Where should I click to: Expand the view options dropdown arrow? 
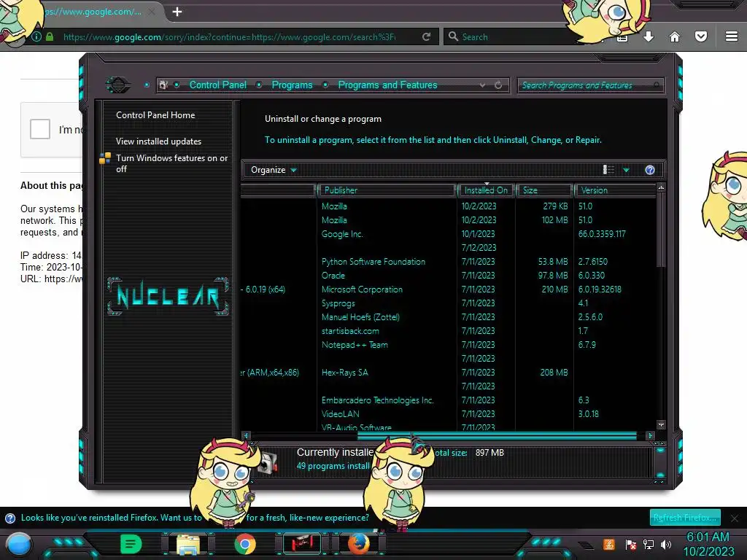coord(626,170)
